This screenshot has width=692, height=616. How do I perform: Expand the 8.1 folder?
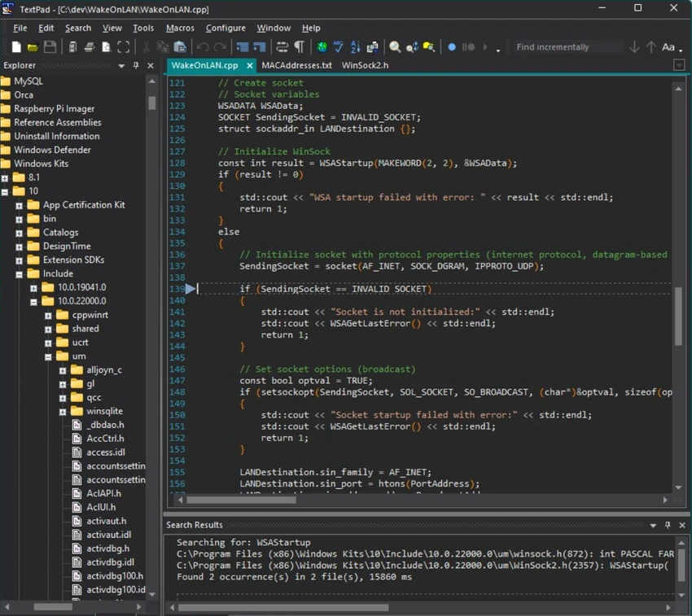pyautogui.click(x=4, y=178)
